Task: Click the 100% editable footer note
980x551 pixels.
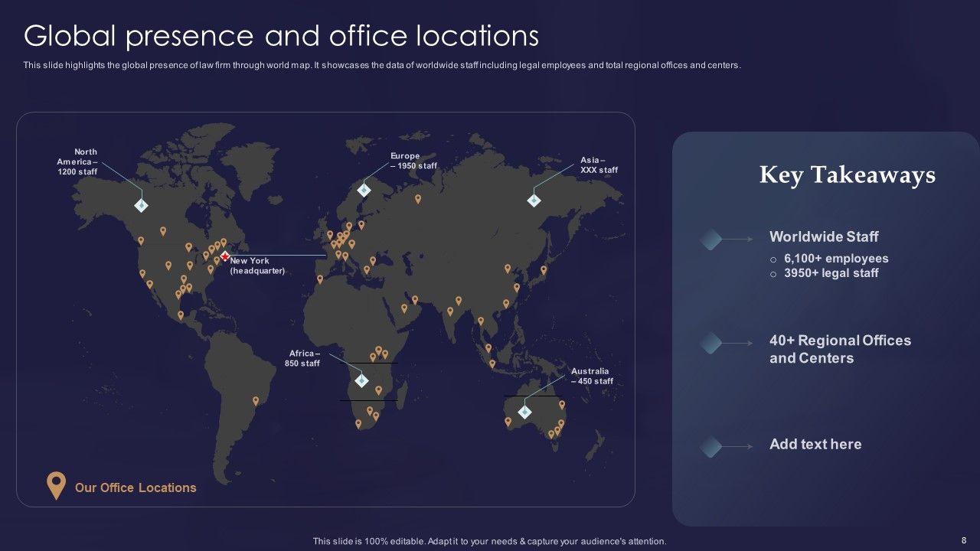Action: point(490,541)
